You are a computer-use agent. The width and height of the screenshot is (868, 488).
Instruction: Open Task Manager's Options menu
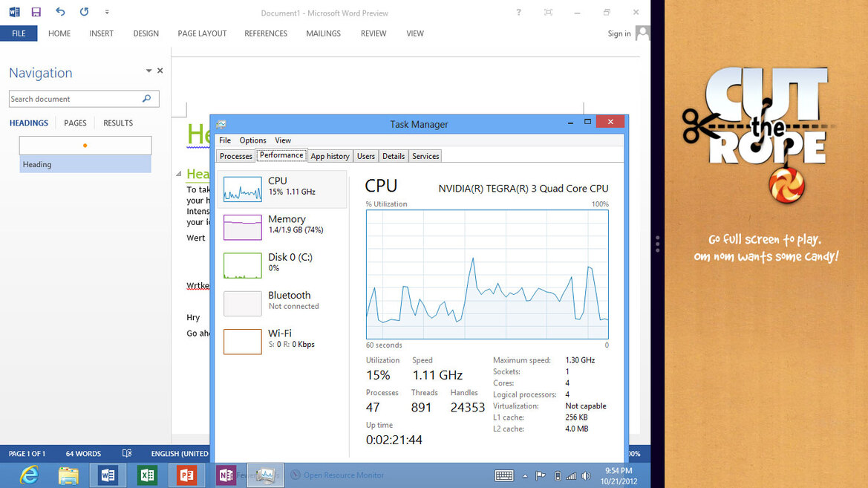pyautogui.click(x=252, y=140)
